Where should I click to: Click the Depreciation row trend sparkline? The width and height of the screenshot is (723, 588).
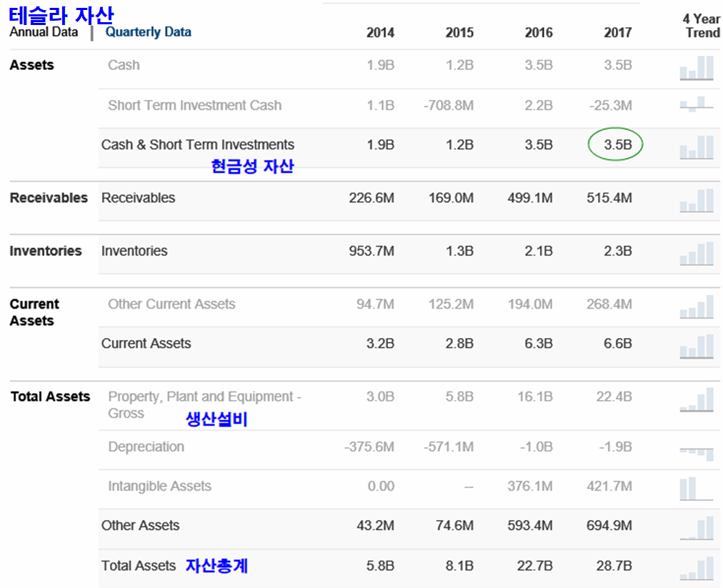697,452
